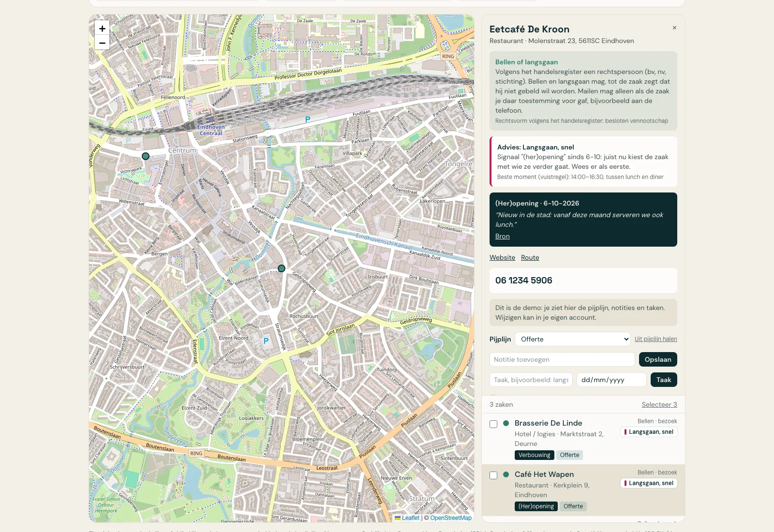774x532 pixels.
Task: Click the RING road sign near Boutenslaan
Action: click(196, 453)
